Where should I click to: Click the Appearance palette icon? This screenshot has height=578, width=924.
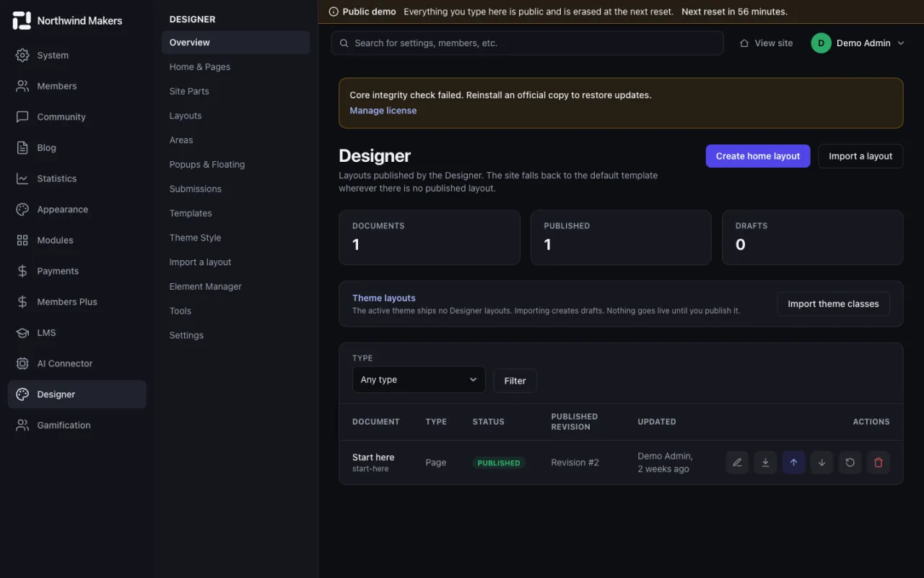click(x=22, y=210)
